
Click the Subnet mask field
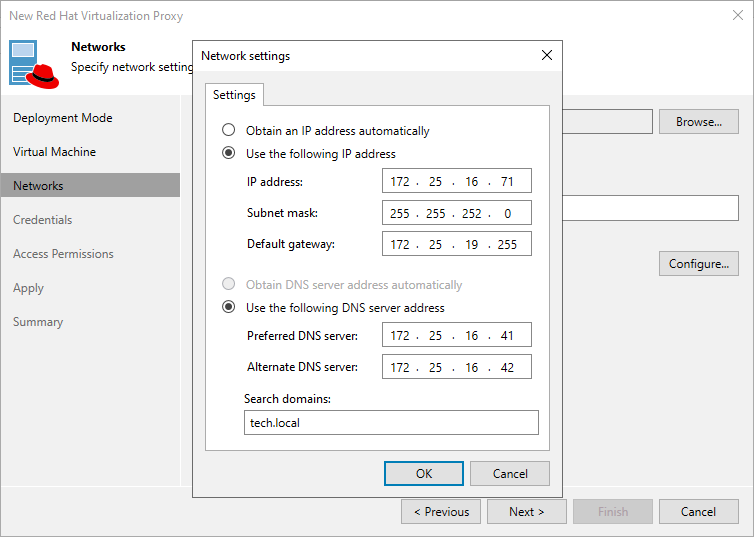456,213
